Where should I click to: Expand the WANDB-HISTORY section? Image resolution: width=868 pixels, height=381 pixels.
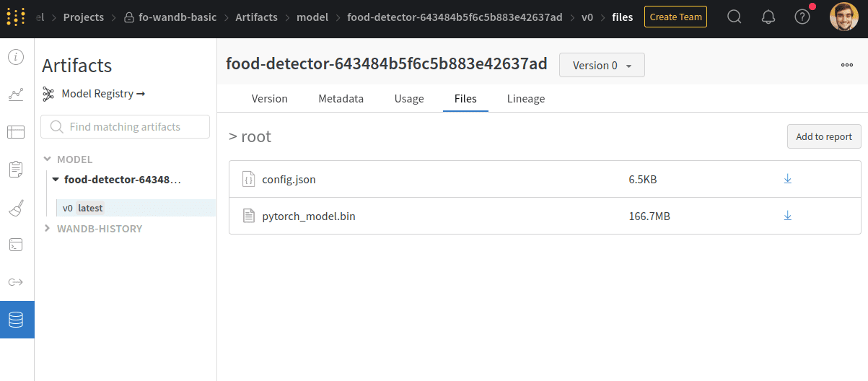pyautogui.click(x=48, y=229)
